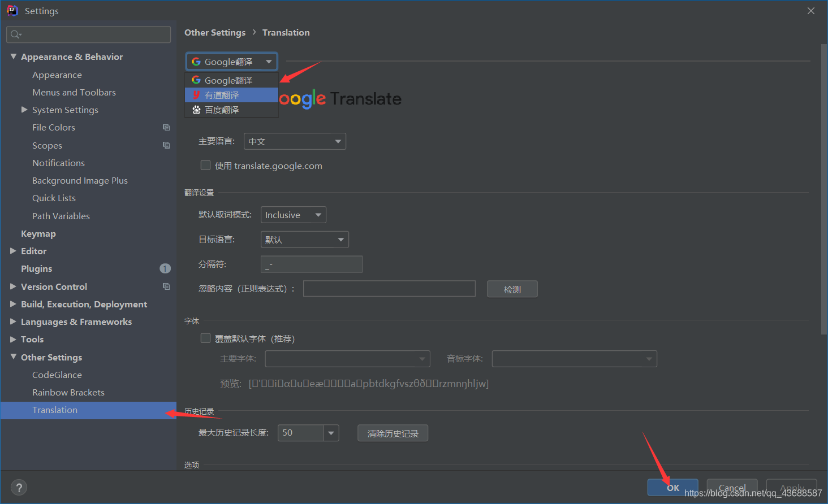Enable the 使用 translate.google.com checkbox
This screenshot has width=828, height=504.
(205, 165)
